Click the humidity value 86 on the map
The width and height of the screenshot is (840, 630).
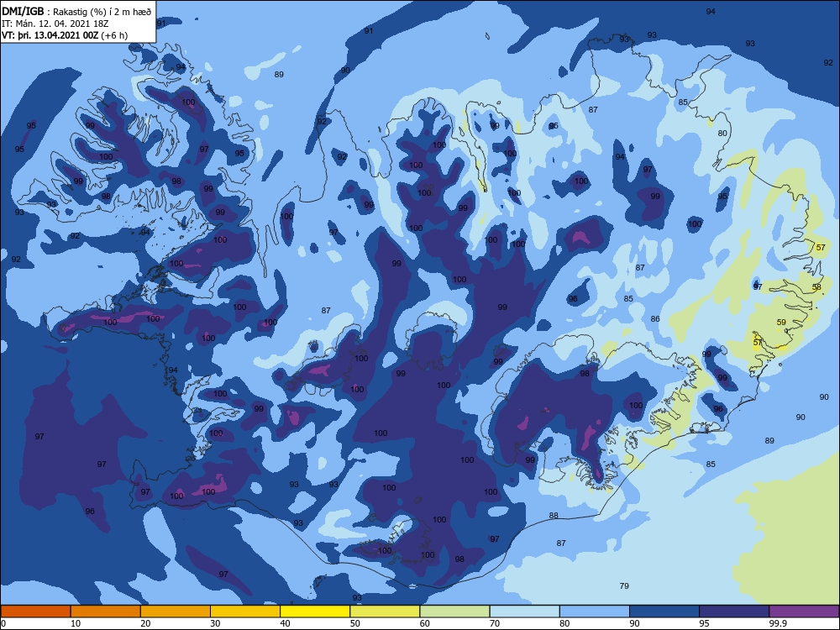point(655,318)
